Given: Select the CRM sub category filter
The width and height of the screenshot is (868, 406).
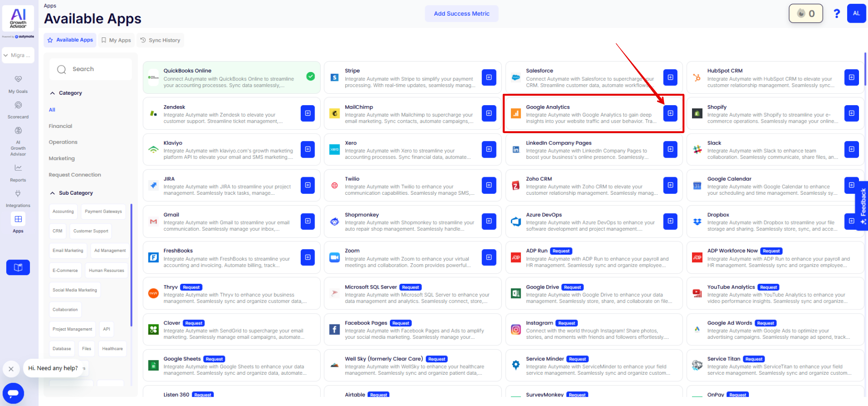Looking at the screenshot, I should [57, 231].
